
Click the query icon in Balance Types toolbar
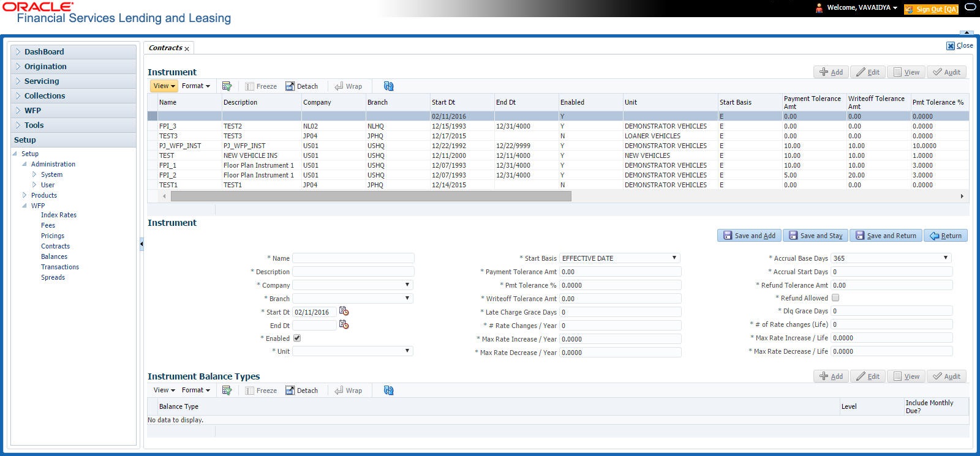point(227,391)
